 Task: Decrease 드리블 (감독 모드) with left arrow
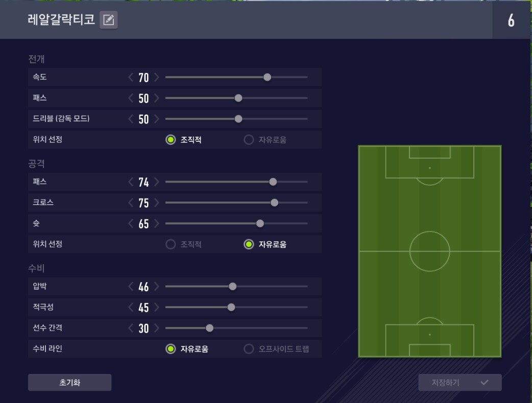131,119
